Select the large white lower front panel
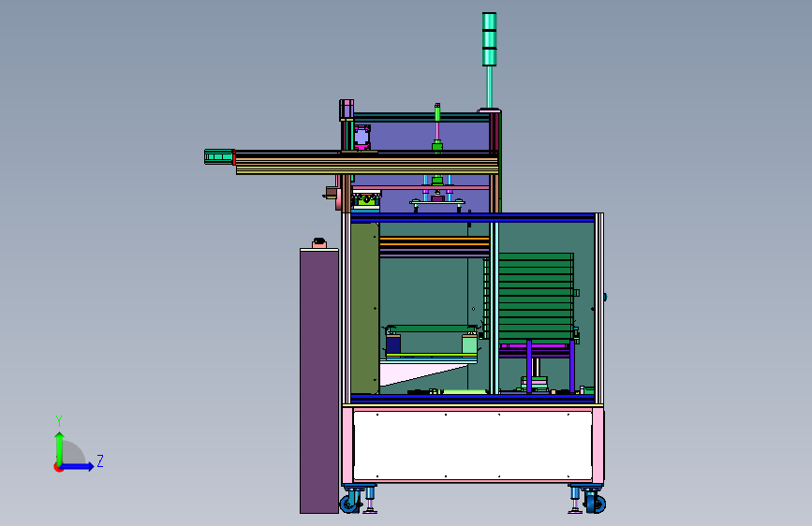The image size is (812, 526). [473, 446]
